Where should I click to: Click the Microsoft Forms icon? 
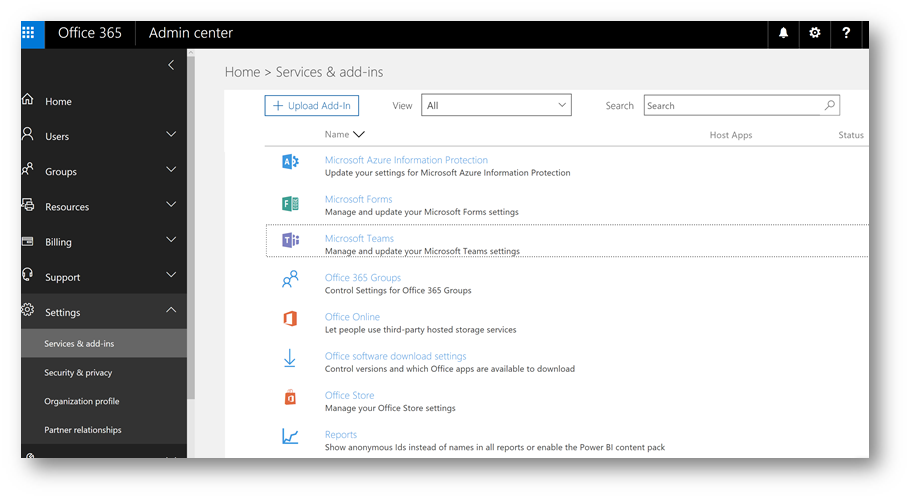(x=290, y=203)
